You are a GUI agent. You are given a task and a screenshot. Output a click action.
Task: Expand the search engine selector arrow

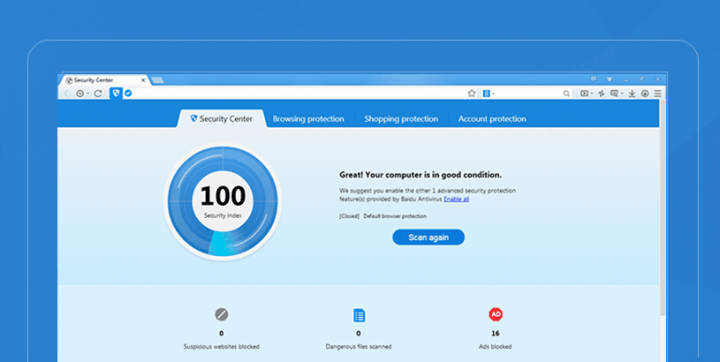coord(494,94)
